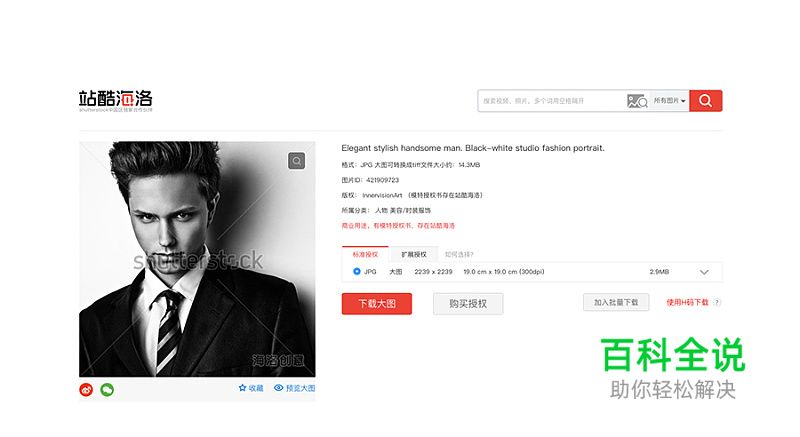Click the question mark help icon beside 使用H码下载
The height and width of the screenshot is (437, 800).
tap(717, 302)
